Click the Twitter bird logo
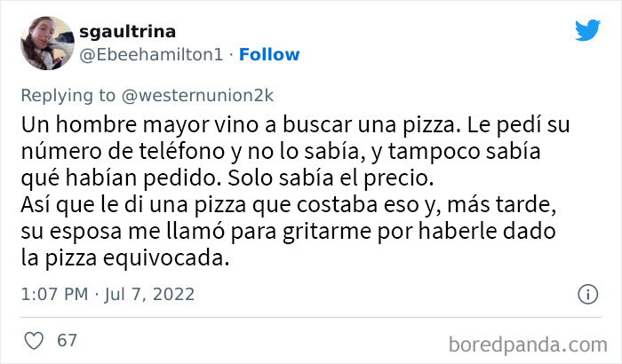This screenshot has width=622, height=364. click(x=587, y=30)
